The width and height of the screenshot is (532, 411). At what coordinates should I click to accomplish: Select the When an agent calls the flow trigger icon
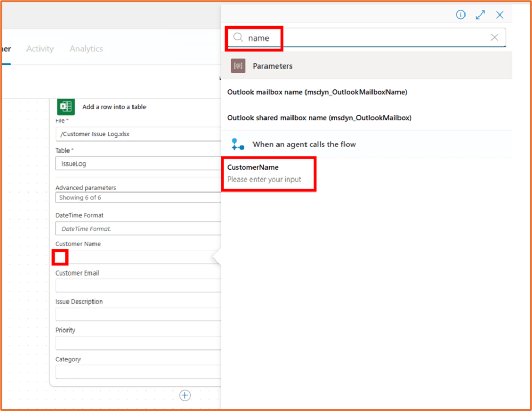(237, 144)
